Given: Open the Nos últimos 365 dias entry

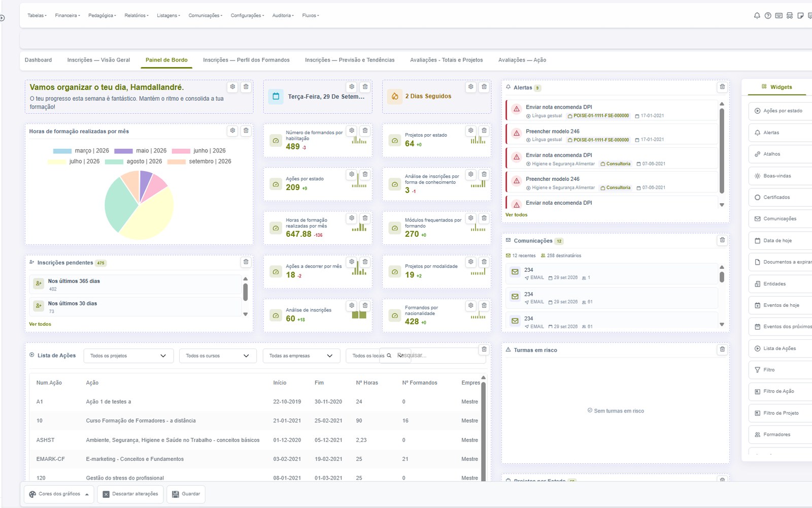Looking at the screenshot, I should click(x=136, y=284).
